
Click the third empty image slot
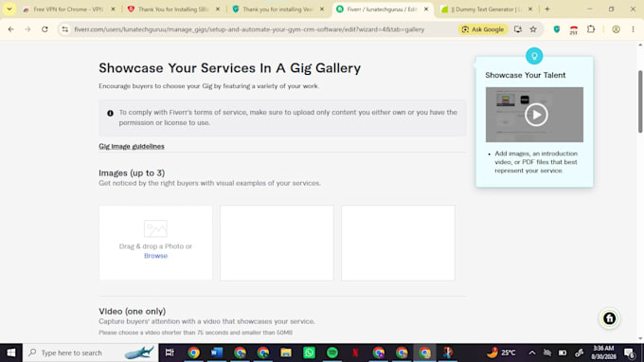pos(398,243)
